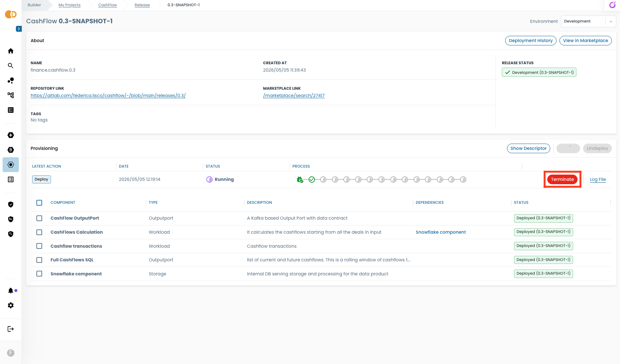Open notifications bell in sidebar
Viewport: 620px width, 364px height.
pos(11,291)
